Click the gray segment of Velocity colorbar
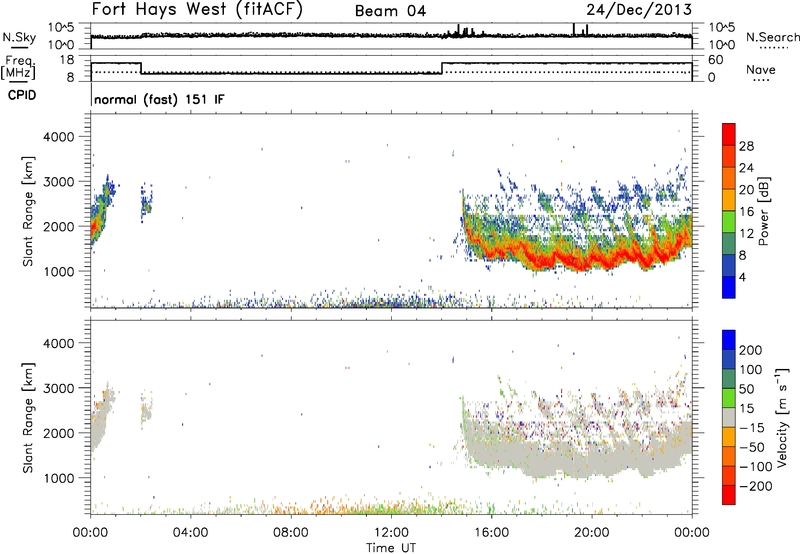This screenshot has width=800, height=554. point(729,418)
